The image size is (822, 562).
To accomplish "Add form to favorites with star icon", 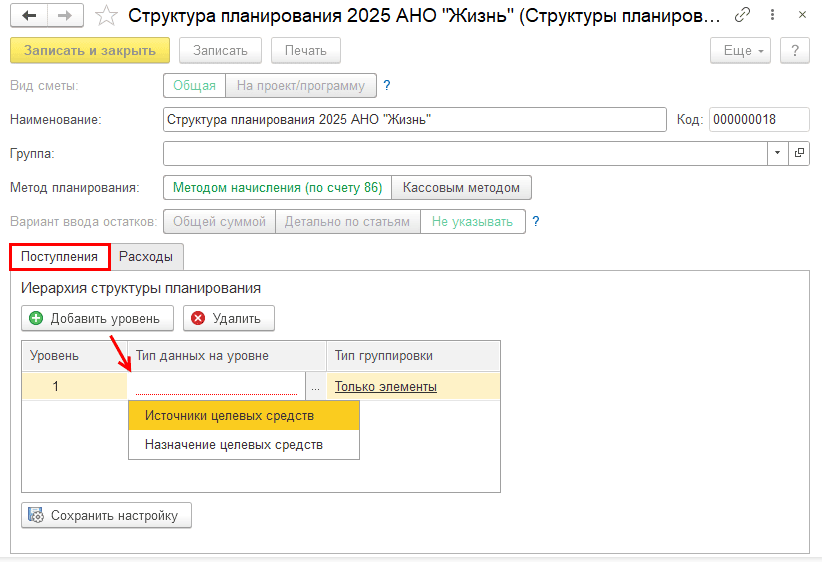I will [105, 16].
